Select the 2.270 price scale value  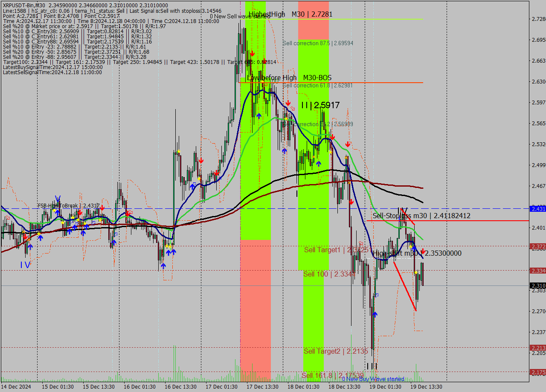coord(539,311)
